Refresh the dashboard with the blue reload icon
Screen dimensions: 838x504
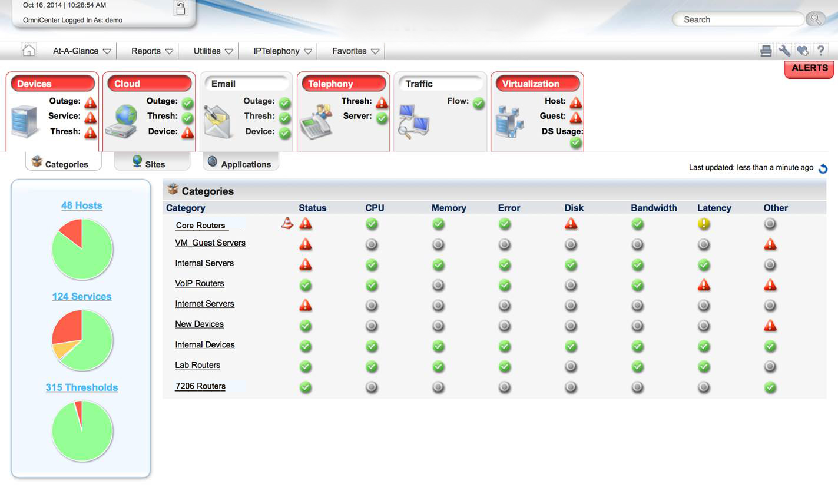(823, 168)
